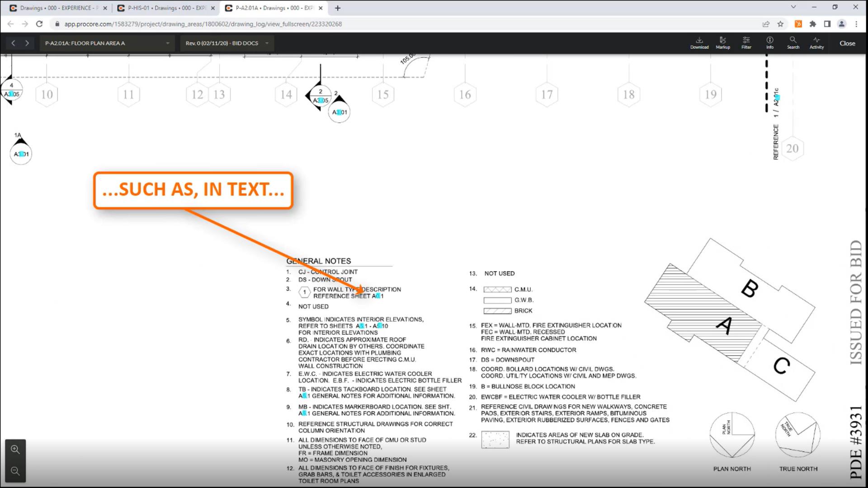Close the fullscreen drawing viewer
Screen dimensions: 868x488
tap(847, 43)
